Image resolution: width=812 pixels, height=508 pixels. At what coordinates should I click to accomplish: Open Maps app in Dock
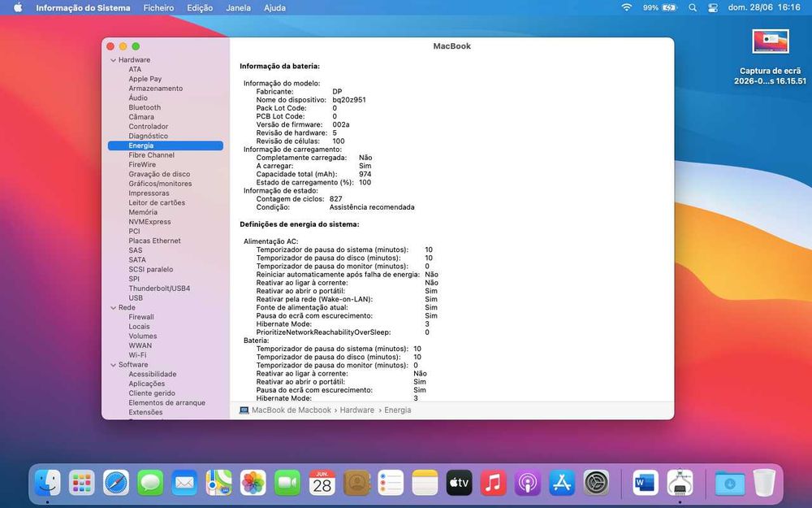pos(218,483)
